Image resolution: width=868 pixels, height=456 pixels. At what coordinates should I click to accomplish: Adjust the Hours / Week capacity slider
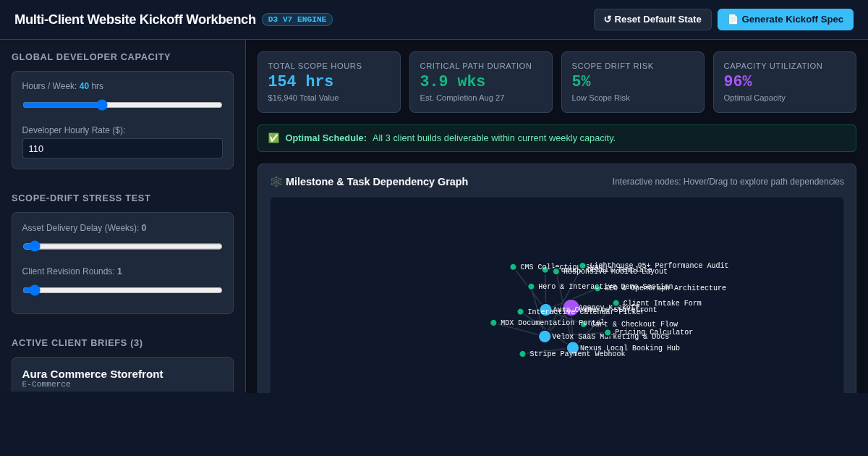tap(122, 105)
